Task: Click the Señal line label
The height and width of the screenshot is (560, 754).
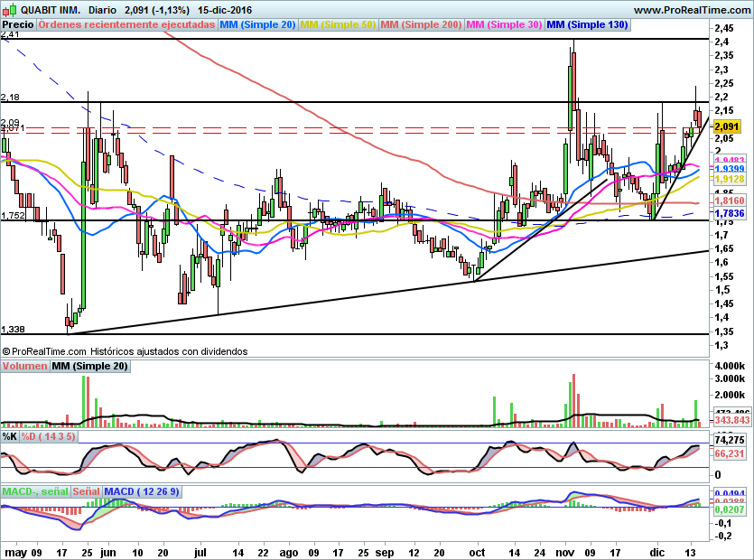Action: [x=86, y=491]
